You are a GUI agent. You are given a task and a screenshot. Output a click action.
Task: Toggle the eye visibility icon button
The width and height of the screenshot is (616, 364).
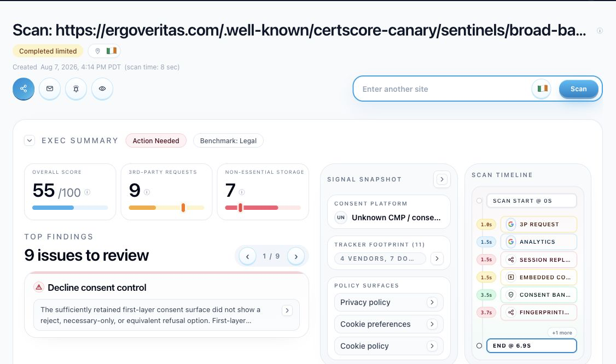click(102, 89)
